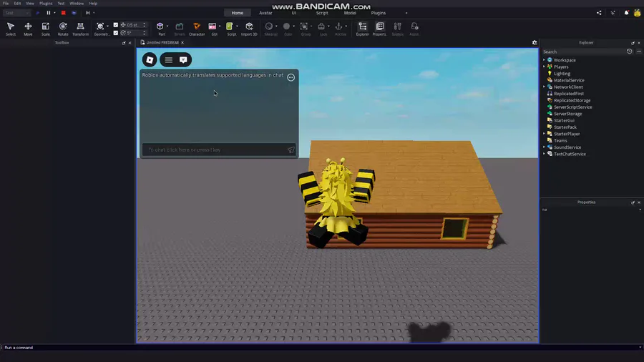Switch to the Rotate tool
The width and height of the screenshot is (644, 362).
63,29
